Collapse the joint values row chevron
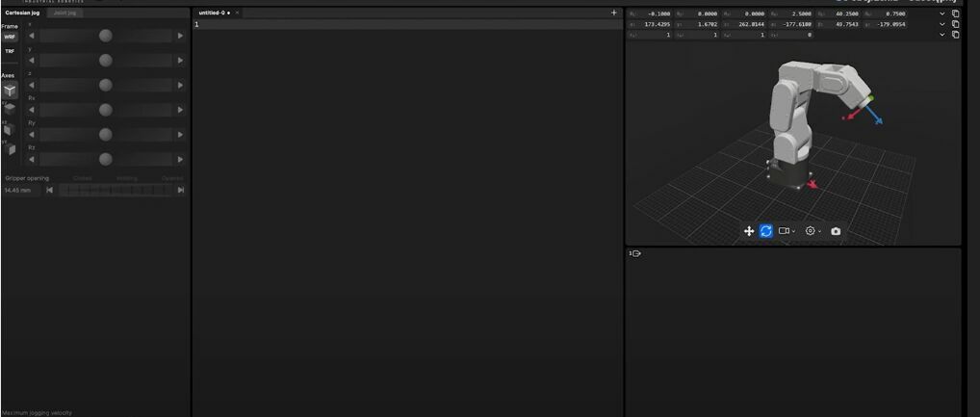Viewport: 980px width, 417px height. (x=942, y=13)
